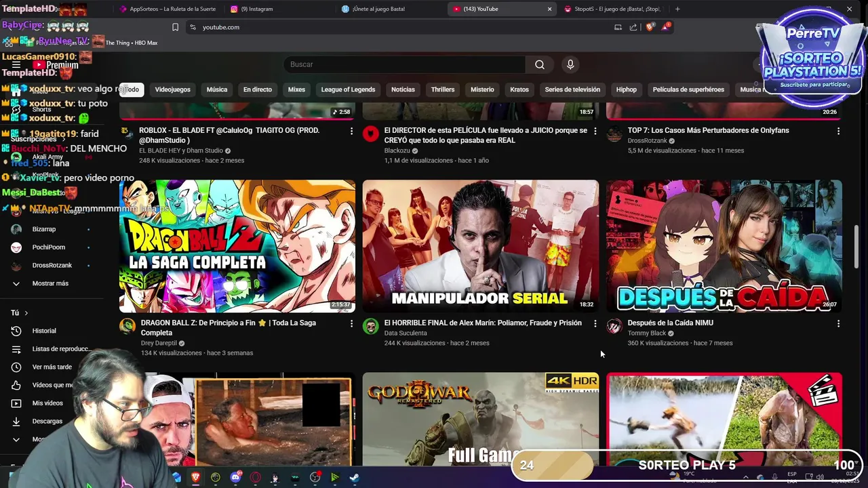Play the God of War III Remastered thumbnail
The image size is (868, 488).
pos(480,419)
